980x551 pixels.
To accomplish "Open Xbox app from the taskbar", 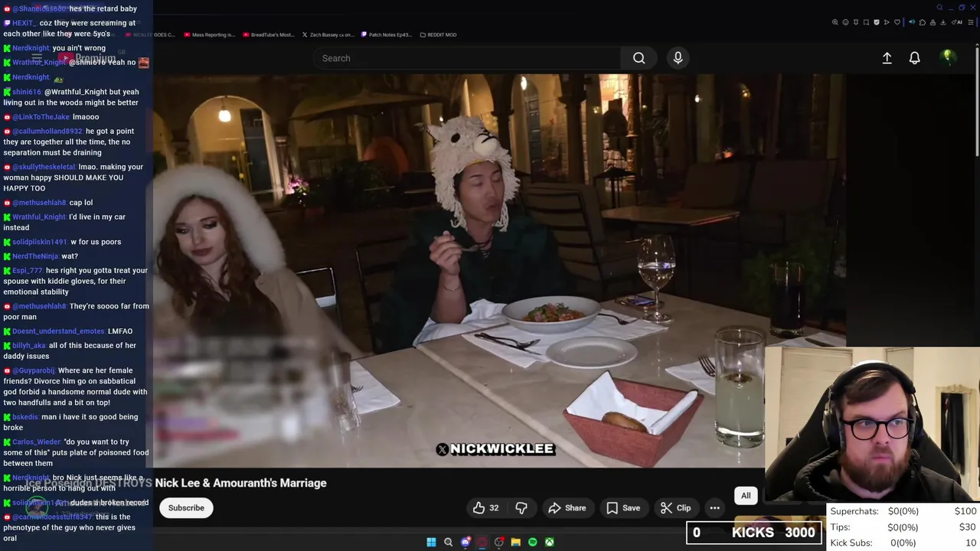I will pyautogui.click(x=549, y=542).
